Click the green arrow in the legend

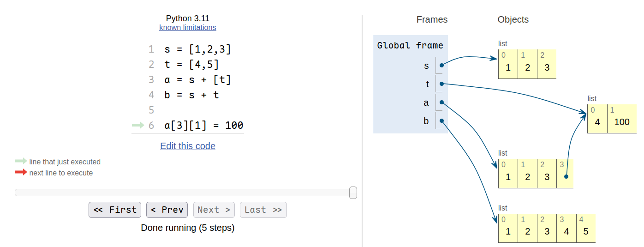[21, 161]
